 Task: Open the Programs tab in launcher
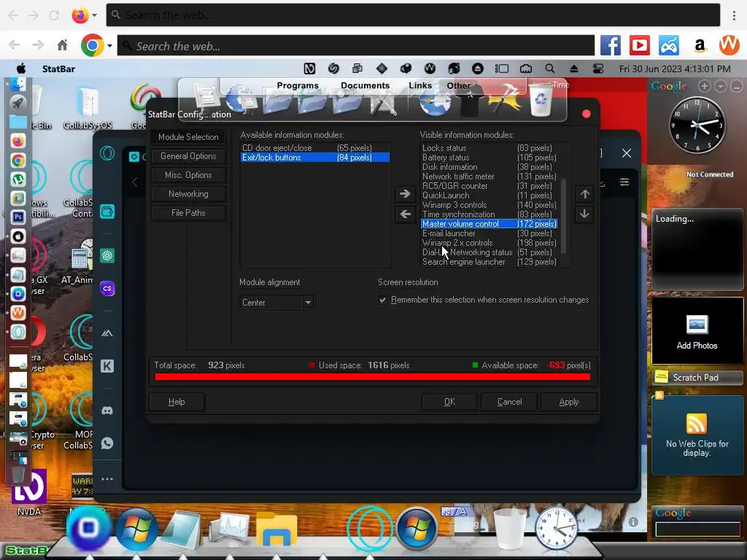(298, 85)
